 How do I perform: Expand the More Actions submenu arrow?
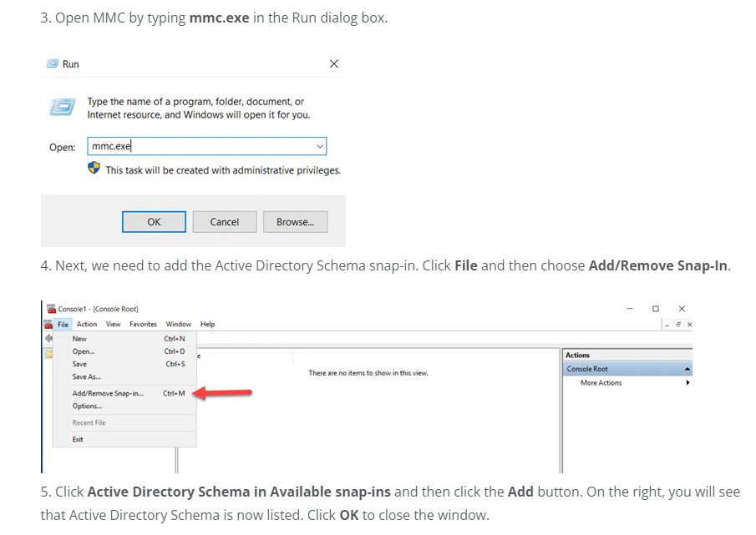tap(688, 383)
